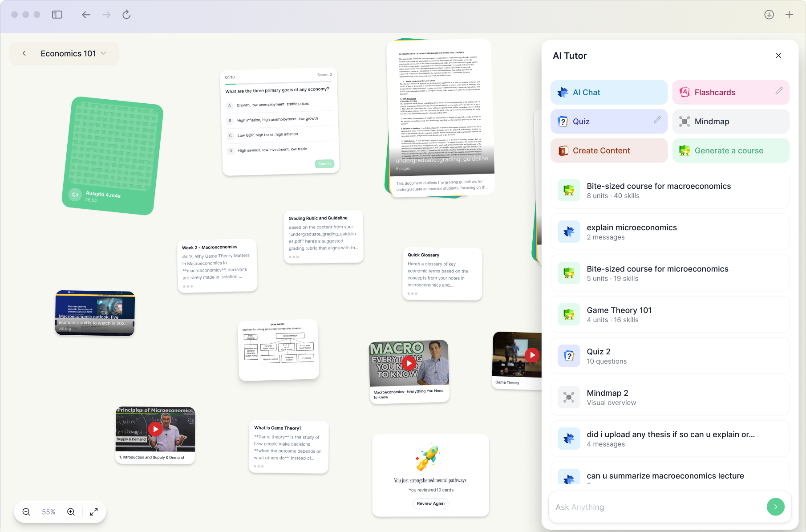The width and height of the screenshot is (806, 532).
Task: Select answer B high inflation option
Action: point(230,121)
